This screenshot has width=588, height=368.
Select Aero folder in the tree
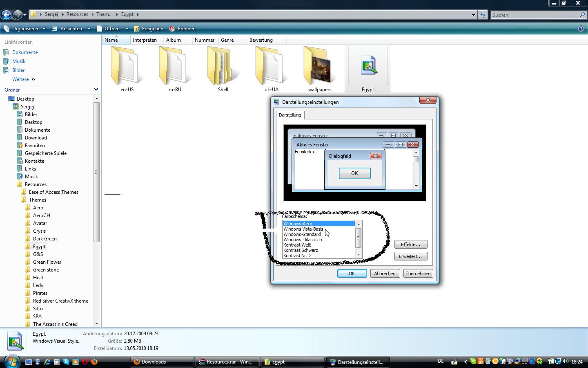pyautogui.click(x=38, y=208)
